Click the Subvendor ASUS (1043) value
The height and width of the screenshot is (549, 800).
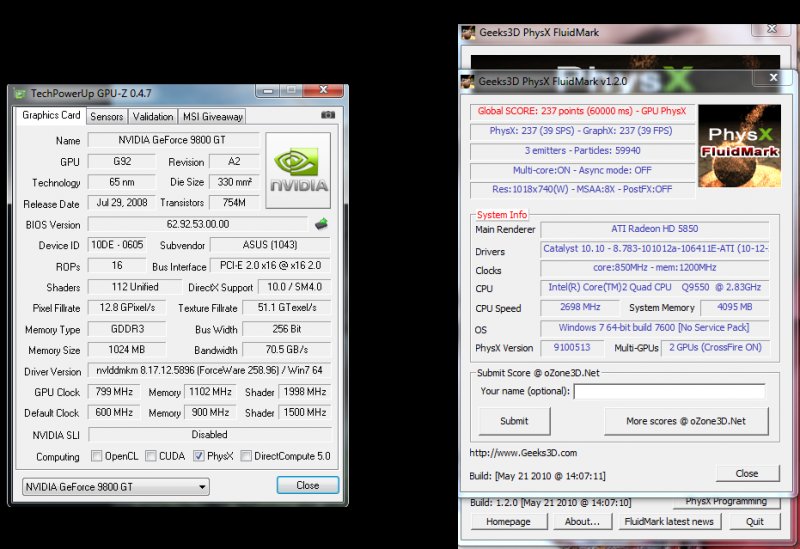[x=270, y=244]
